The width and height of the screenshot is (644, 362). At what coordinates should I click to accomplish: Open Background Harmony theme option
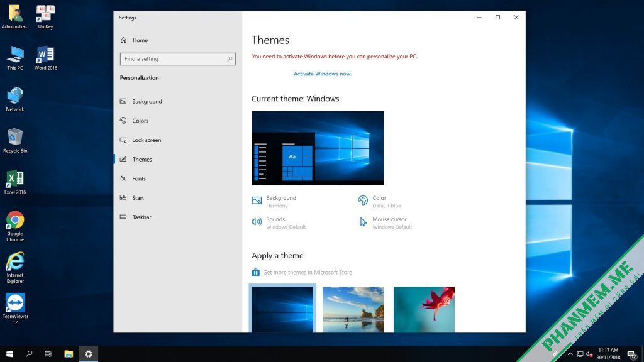(x=274, y=202)
